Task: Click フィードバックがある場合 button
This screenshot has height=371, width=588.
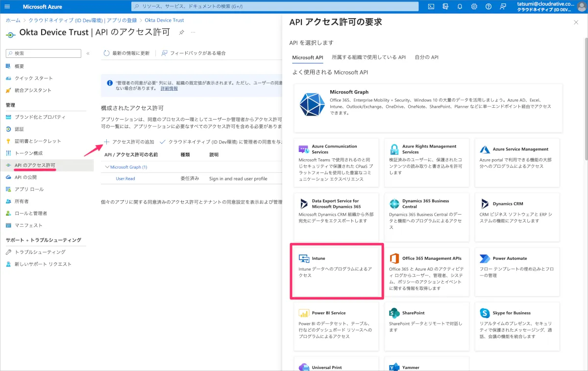Action: (x=194, y=53)
